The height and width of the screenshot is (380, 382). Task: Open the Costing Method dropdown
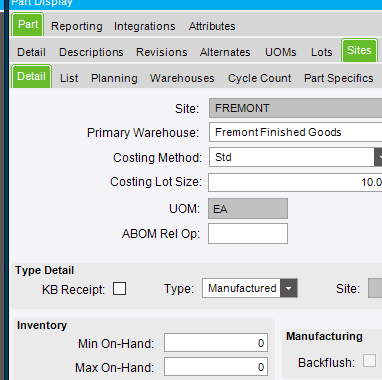(x=378, y=157)
